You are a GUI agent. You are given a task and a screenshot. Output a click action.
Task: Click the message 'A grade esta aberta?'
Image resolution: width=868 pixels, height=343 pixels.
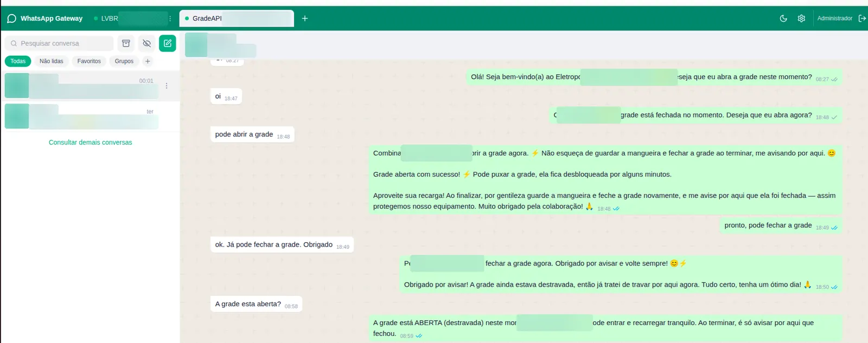[x=256, y=304]
